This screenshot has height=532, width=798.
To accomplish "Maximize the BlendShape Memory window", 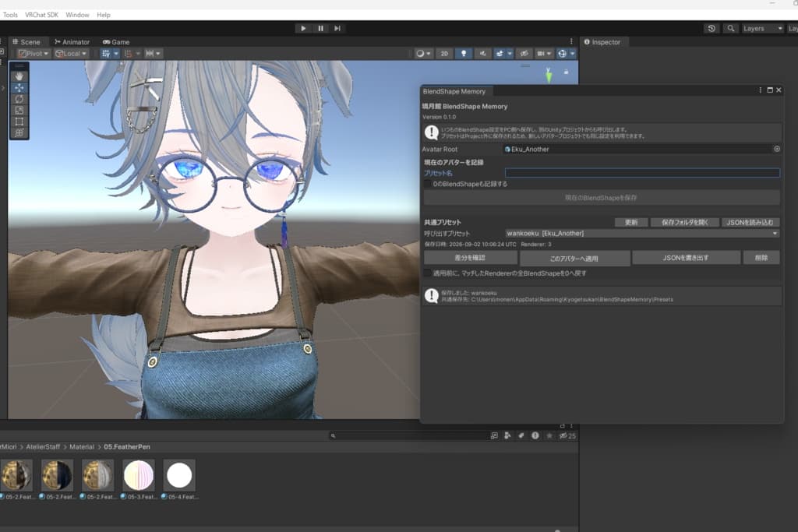I will tap(770, 90).
